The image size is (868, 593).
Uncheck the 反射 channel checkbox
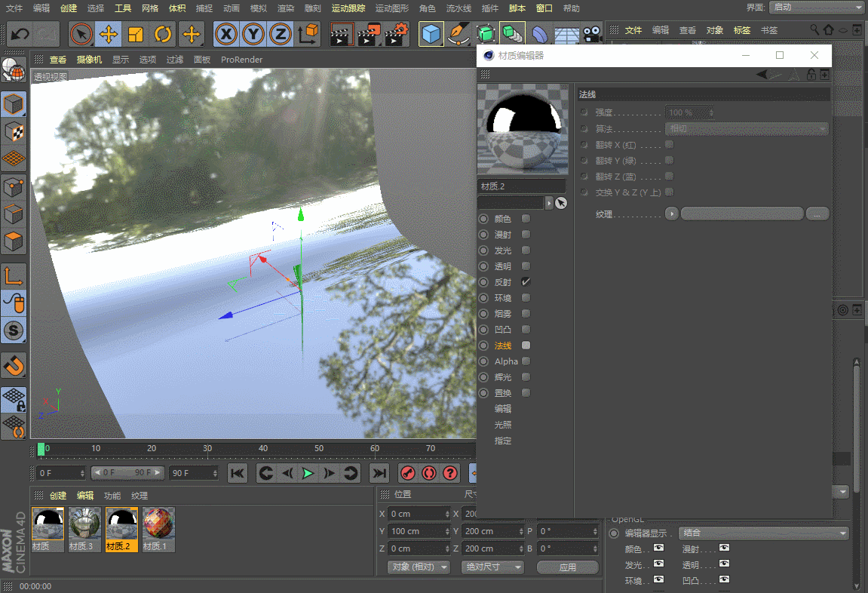[526, 282]
